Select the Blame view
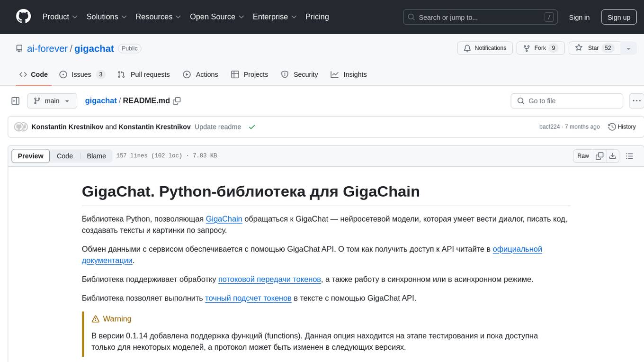Image resolution: width=644 pixels, height=362 pixels. (96, 156)
